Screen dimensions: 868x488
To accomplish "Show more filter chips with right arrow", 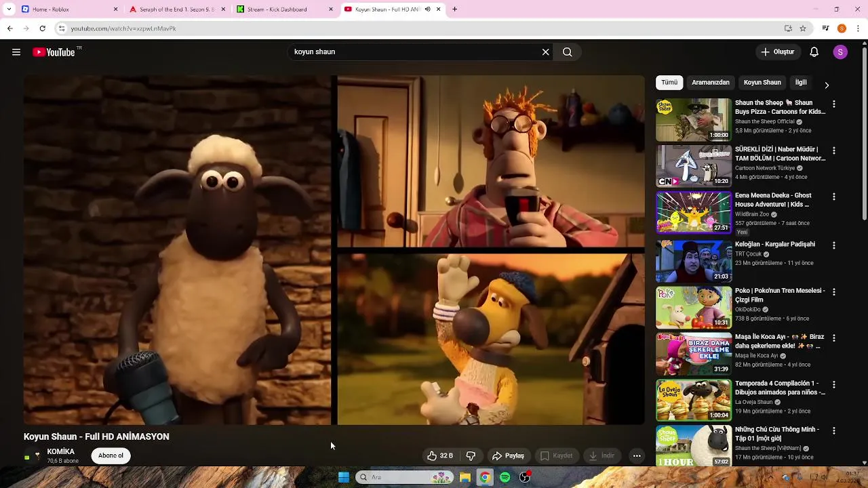I will [827, 85].
